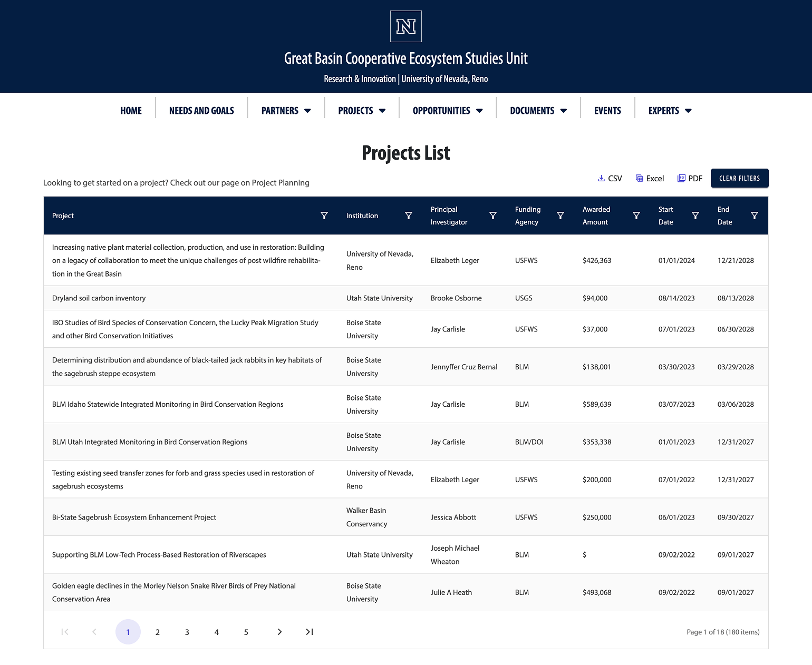Export the projects list as CSV
The image size is (812, 665).
(x=610, y=178)
